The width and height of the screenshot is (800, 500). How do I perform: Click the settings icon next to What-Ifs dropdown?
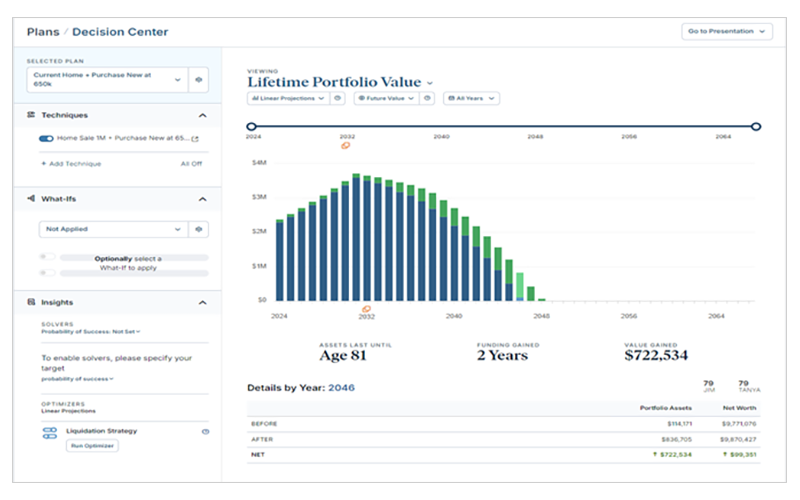click(200, 229)
